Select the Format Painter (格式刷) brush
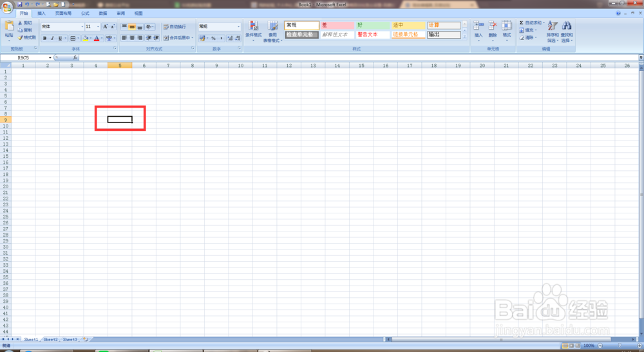The width and height of the screenshot is (644, 352). click(26, 37)
